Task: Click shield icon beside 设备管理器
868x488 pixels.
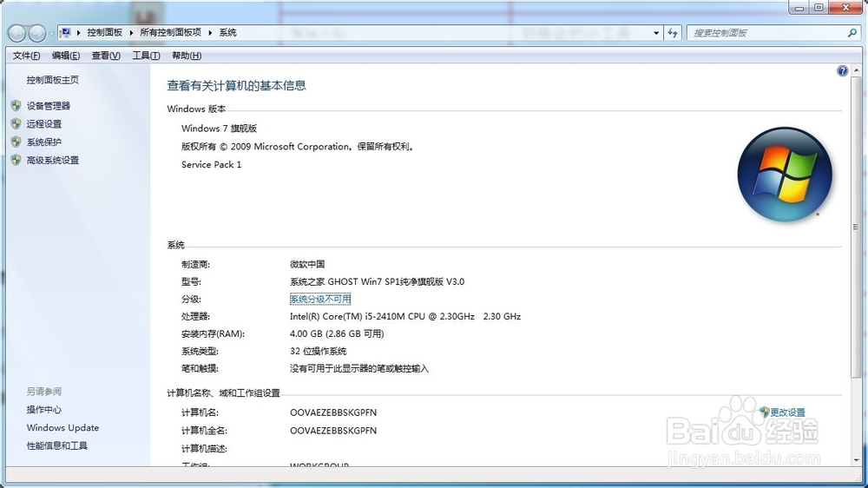Action: click(x=16, y=105)
